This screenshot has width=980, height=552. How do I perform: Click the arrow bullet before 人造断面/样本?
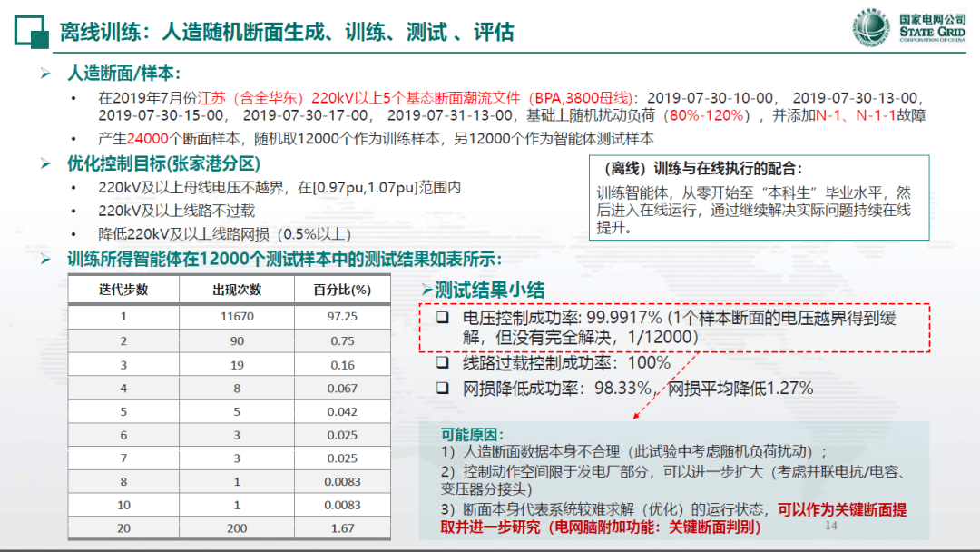[x=45, y=74]
